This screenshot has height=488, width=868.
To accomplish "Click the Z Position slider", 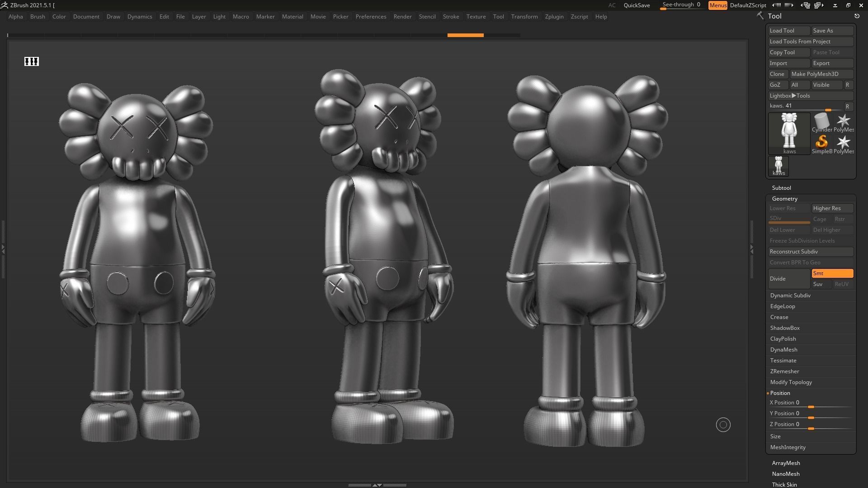I will [x=811, y=425].
